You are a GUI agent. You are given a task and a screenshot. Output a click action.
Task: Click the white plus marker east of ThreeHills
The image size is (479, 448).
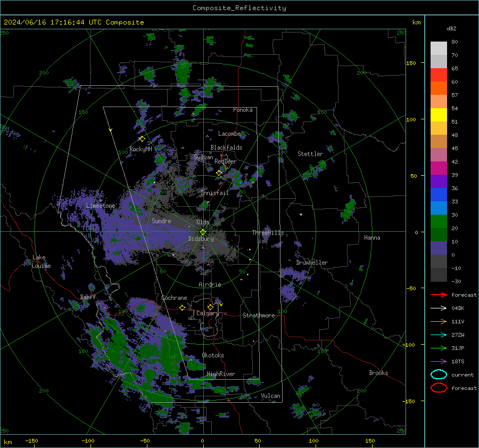click(301, 214)
